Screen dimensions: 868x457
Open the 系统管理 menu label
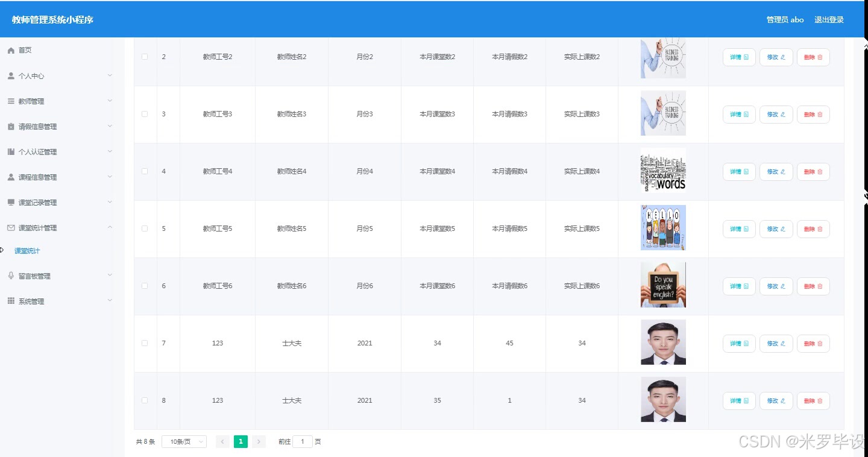tap(31, 301)
